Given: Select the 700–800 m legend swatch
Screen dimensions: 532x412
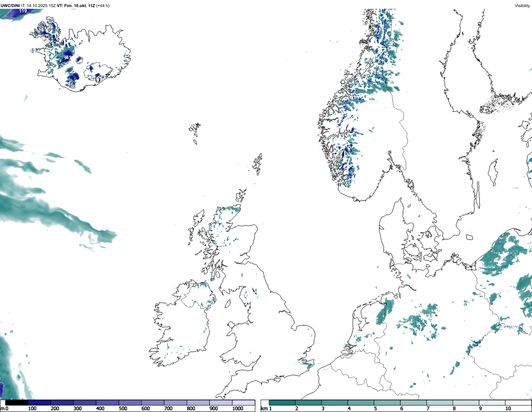Looking at the screenshot, I should click(x=175, y=402).
